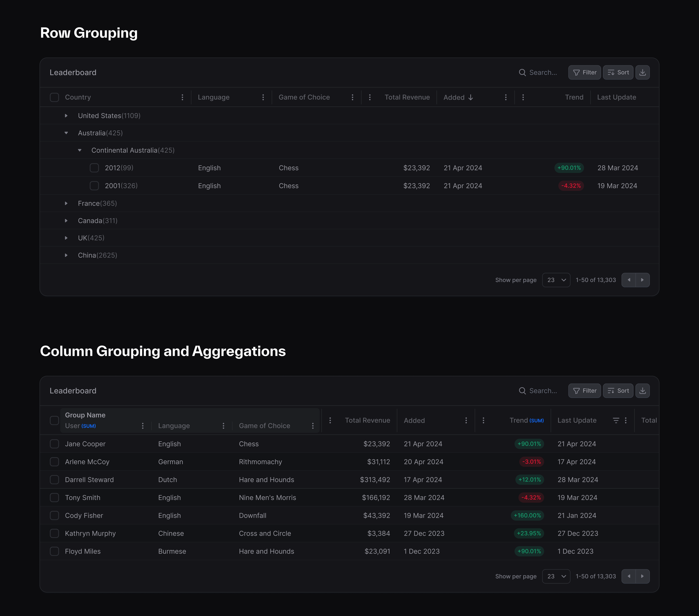Click the next page arrow button
699x616 pixels.
[643, 280]
